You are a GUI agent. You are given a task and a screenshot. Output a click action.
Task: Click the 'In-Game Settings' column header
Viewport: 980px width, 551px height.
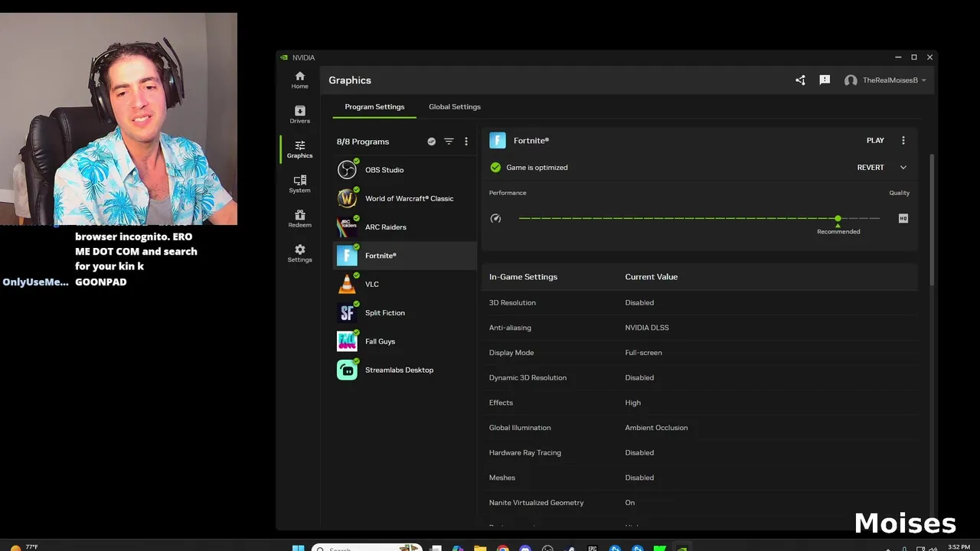(523, 277)
